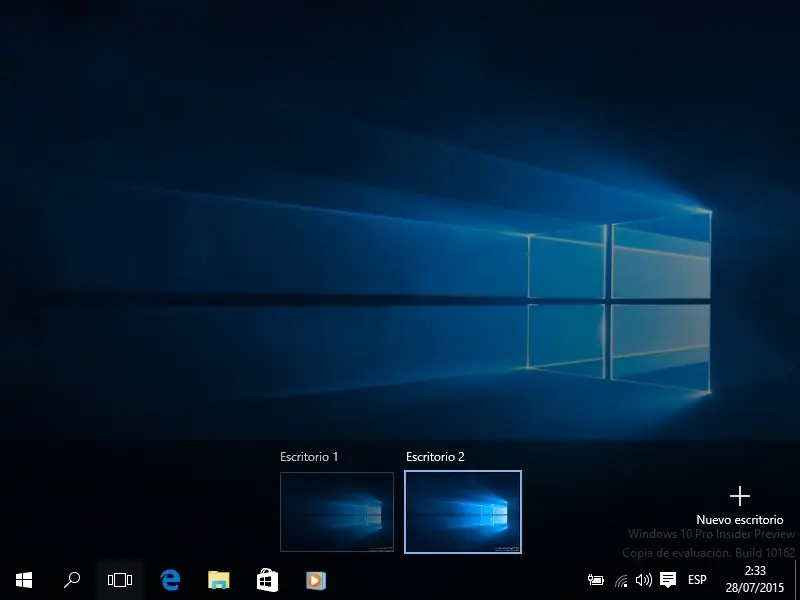Open the Action Center notifications icon
The height and width of the screenshot is (600, 800).
click(668, 580)
